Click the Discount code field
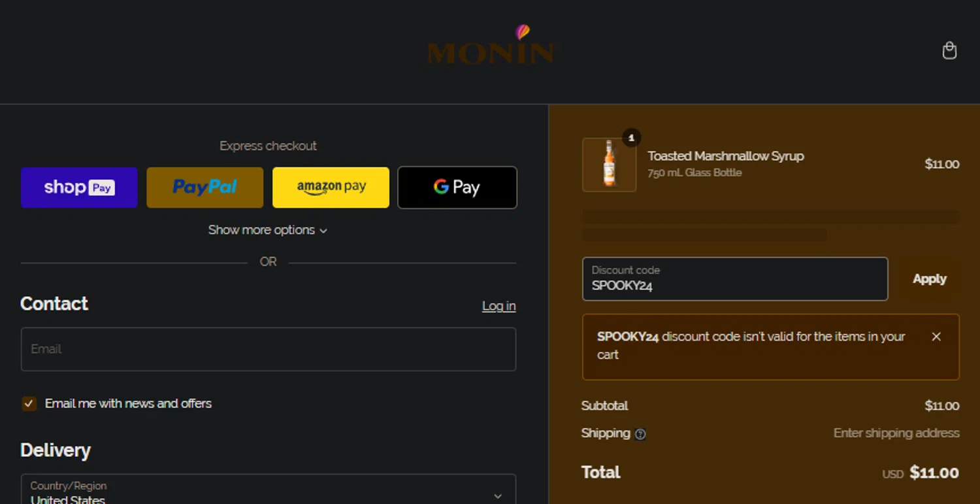 pyautogui.click(x=735, y=279)
